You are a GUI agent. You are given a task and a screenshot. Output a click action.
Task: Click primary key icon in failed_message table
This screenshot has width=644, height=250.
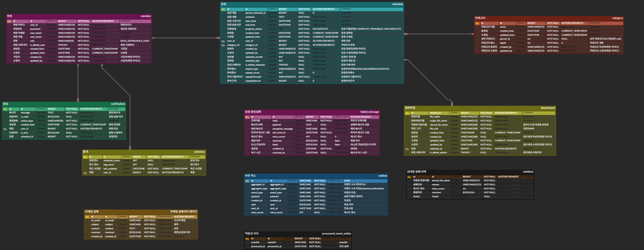pos(247,117)
